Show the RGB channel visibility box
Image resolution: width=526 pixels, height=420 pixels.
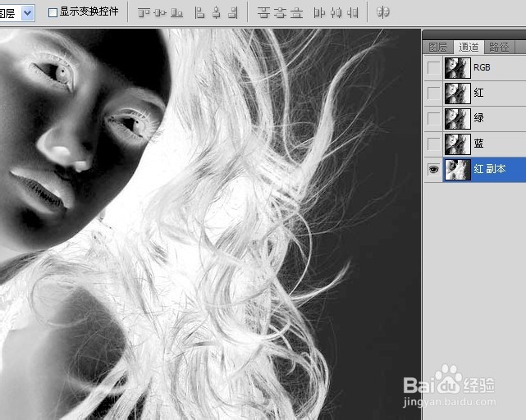click(x=433, y=68)
